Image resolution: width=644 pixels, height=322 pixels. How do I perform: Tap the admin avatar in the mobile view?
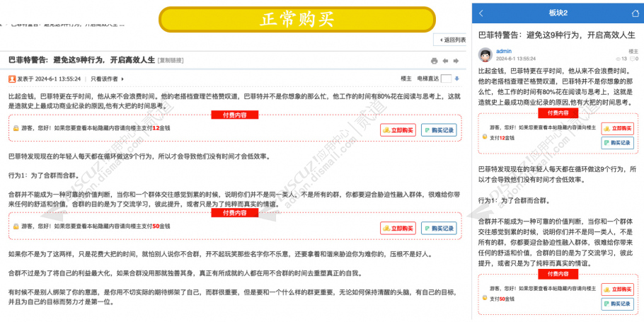tap(485, 55)
